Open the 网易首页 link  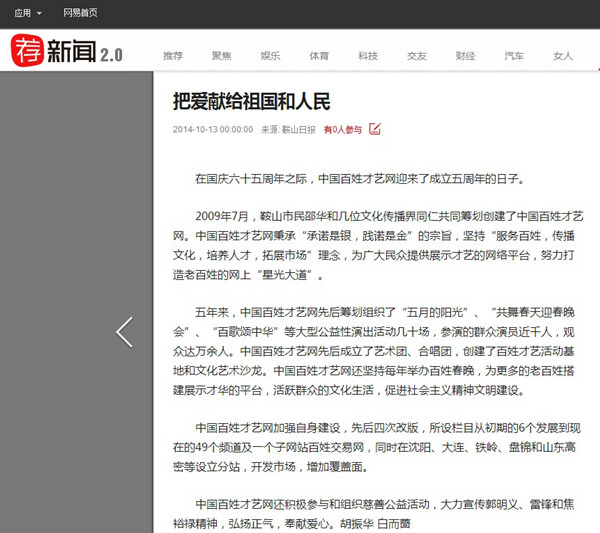click(x=80, y=13)
